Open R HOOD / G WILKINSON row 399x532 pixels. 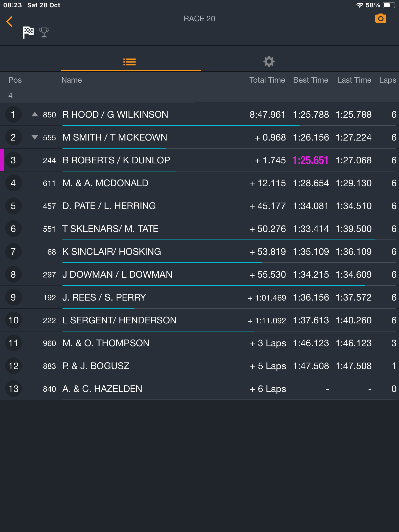(115, 115)
